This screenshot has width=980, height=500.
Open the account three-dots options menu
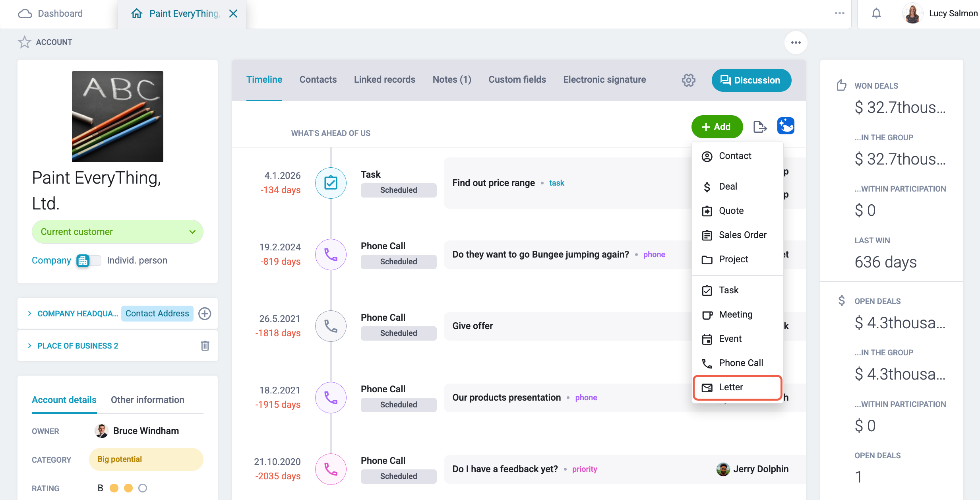pyautogui.click(x=796, y=43)
